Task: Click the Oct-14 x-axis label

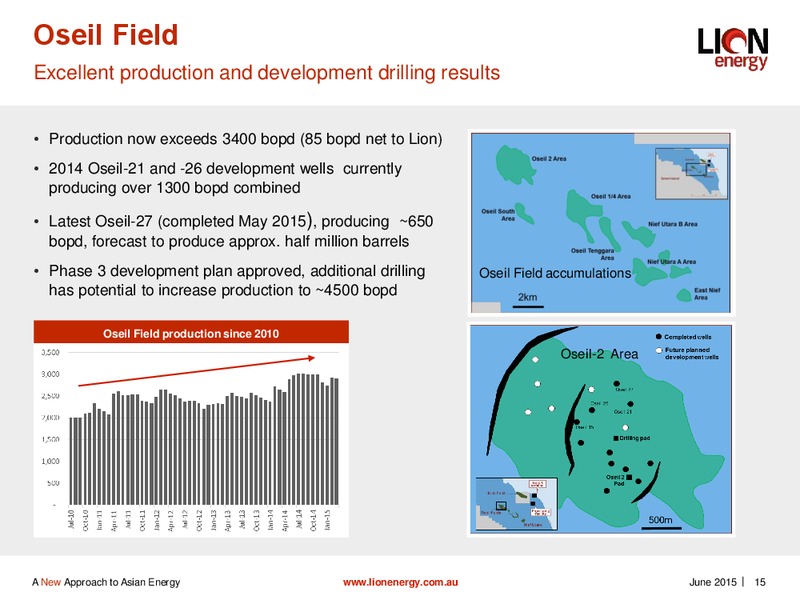Action: [x=313, y=519]
